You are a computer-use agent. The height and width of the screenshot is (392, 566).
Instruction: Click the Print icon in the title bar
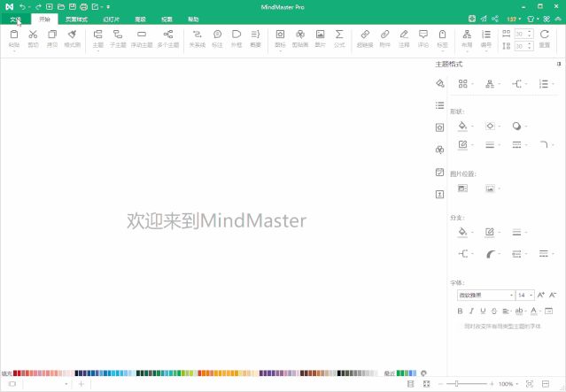[84, 7]
